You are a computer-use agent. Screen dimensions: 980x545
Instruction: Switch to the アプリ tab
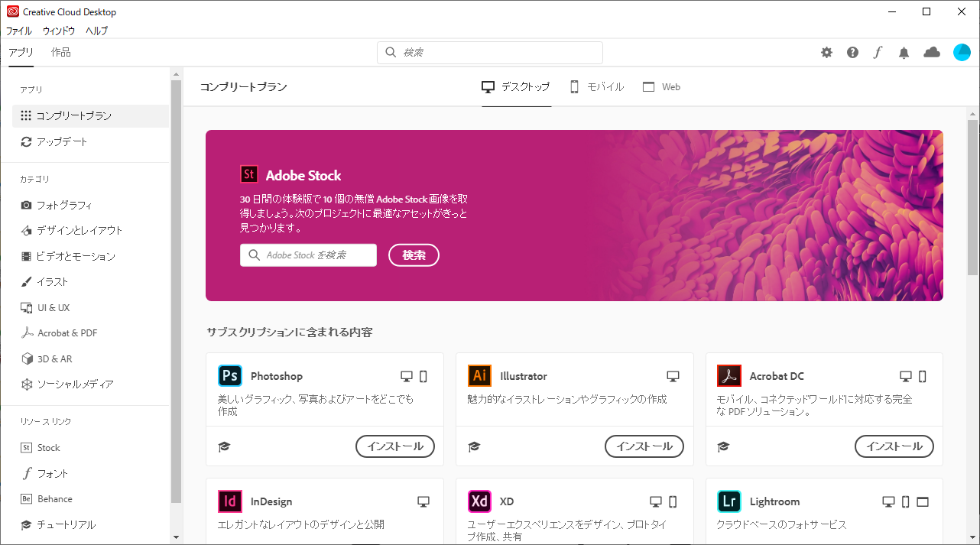[x=21, y=52]
